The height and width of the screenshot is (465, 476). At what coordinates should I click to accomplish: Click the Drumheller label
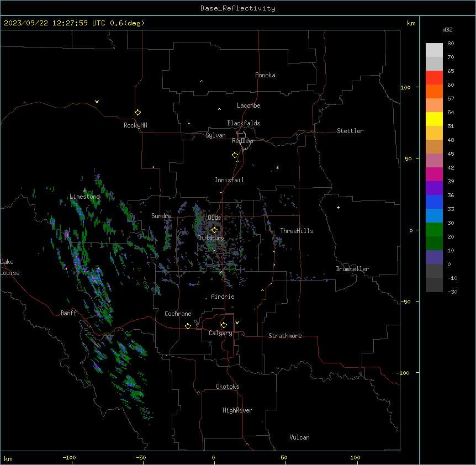[352, 269]
